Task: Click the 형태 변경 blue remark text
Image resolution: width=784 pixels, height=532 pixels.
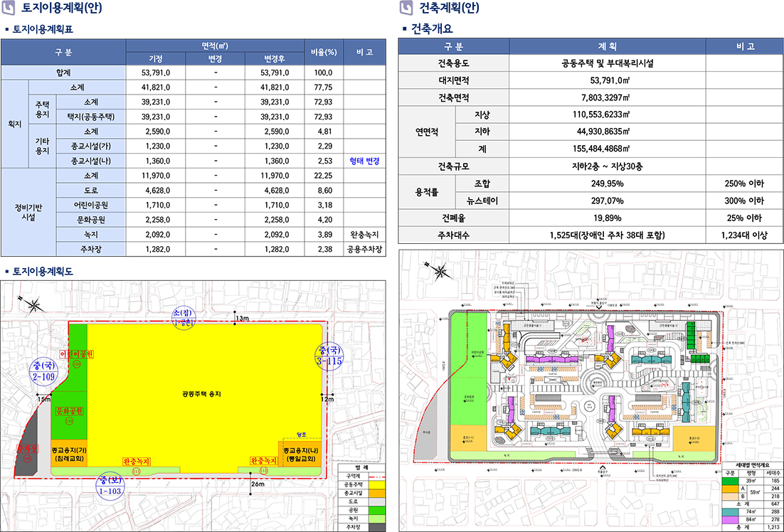Action: (x=364, y=161)
